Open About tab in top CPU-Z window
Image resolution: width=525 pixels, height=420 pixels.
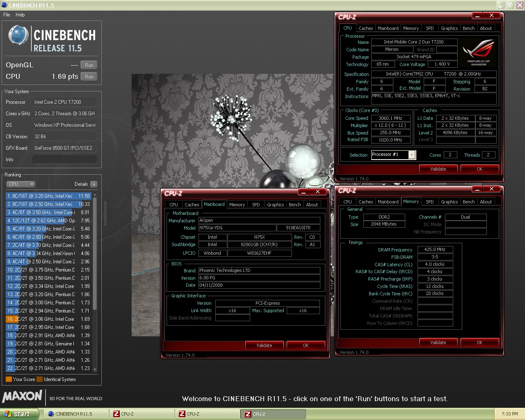coord(486,28)
